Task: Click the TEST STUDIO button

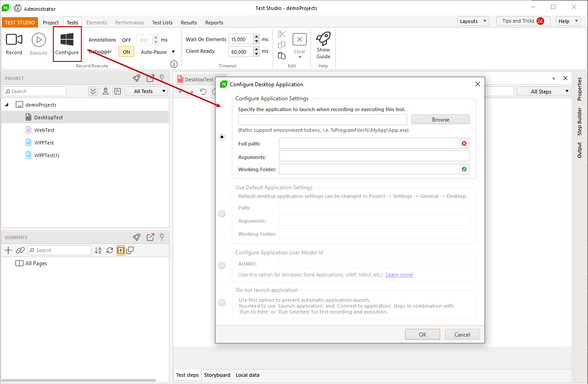Action: pos(20,23)
